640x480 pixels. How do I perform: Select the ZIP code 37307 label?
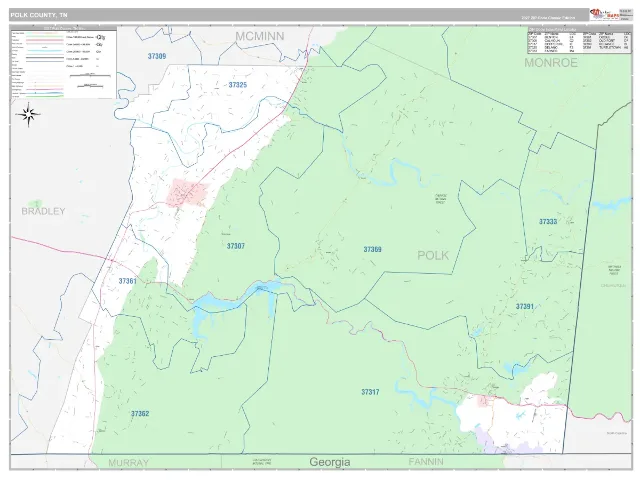tap(236, 246)
